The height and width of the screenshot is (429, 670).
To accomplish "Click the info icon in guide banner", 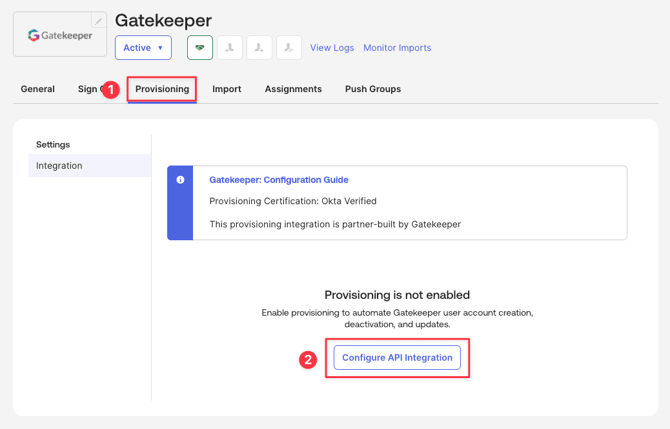I will point(180,180).
